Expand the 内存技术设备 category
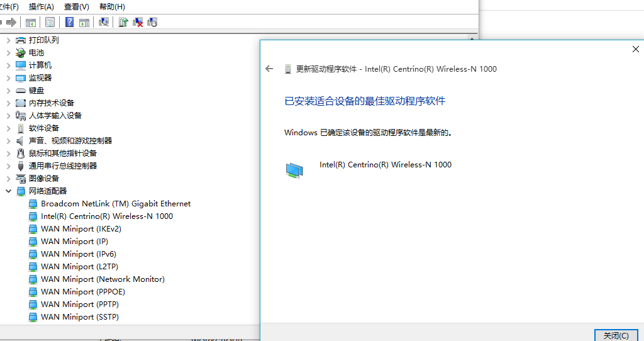644x341 pixels. tap(8, 103)
